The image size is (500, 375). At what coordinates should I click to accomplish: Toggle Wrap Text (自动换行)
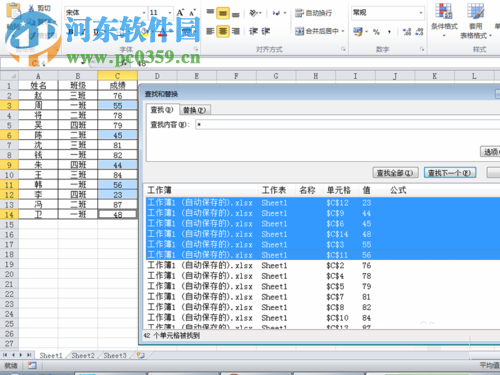click(313, 13)
